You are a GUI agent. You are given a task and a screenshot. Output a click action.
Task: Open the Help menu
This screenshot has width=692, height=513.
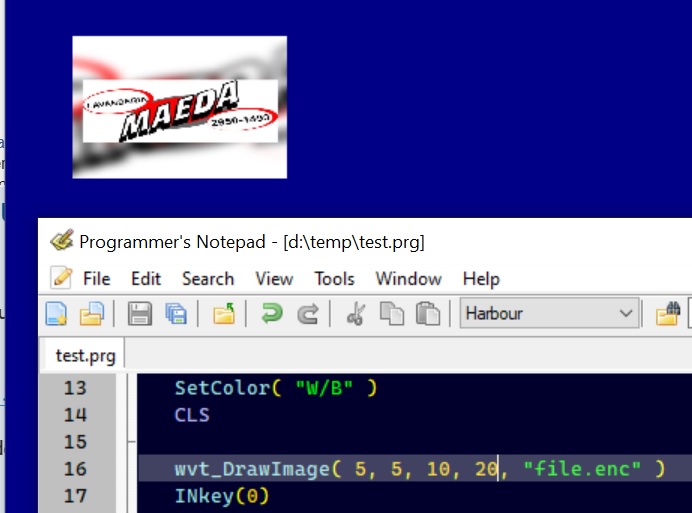pyautogui.click(x=481, y=279)
